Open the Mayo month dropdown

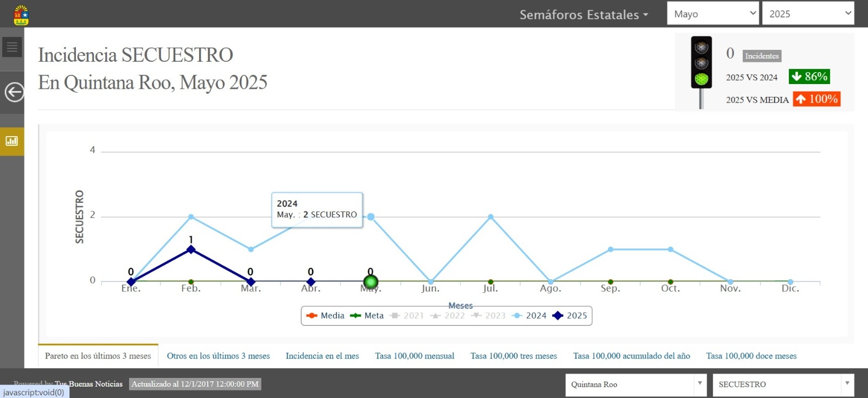pos(712,14)
